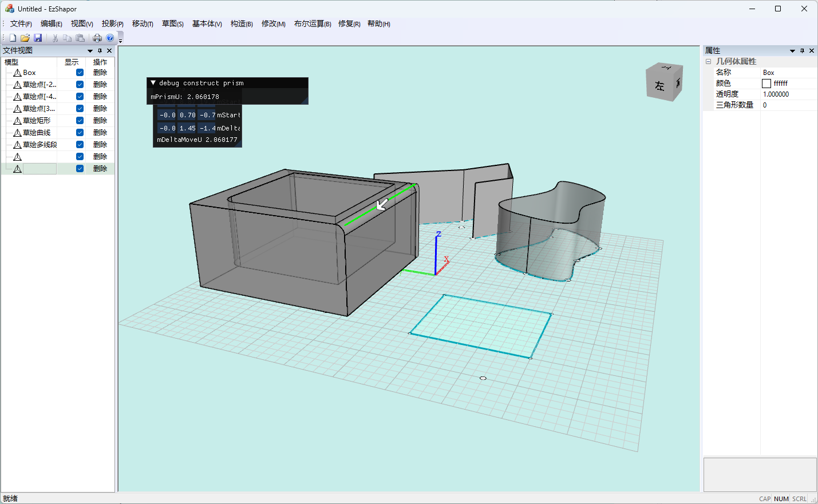Click the 显示 column header
818x504 pixels.
[72, 62]
